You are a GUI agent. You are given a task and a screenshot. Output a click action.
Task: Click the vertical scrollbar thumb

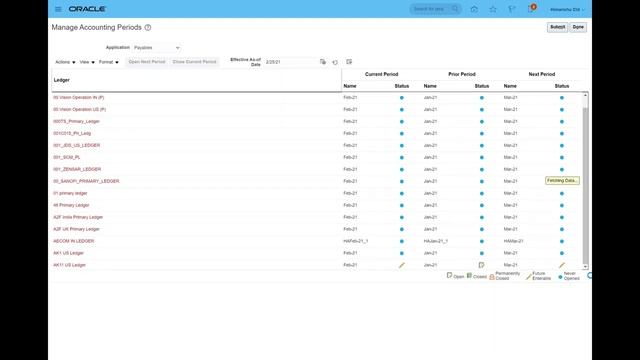tap(585, 186)
